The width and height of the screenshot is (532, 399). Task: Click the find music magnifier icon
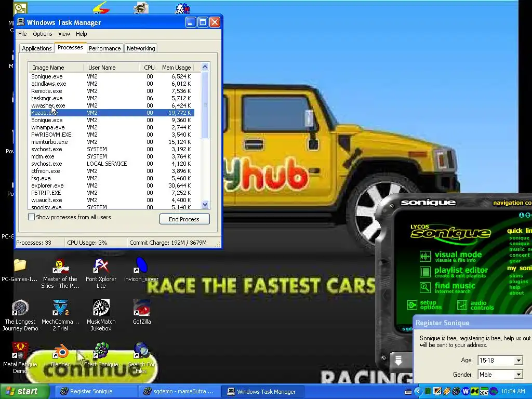coord(425,287)
